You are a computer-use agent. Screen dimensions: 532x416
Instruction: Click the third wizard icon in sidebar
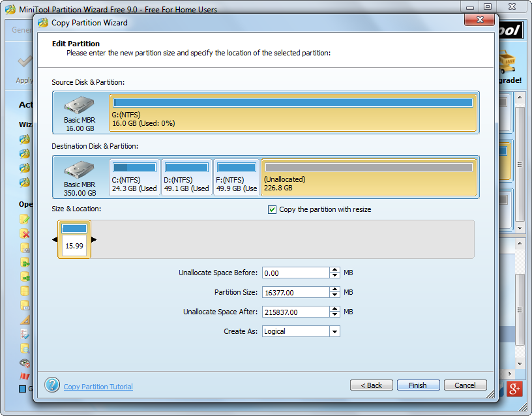click(x=24, y=168)
